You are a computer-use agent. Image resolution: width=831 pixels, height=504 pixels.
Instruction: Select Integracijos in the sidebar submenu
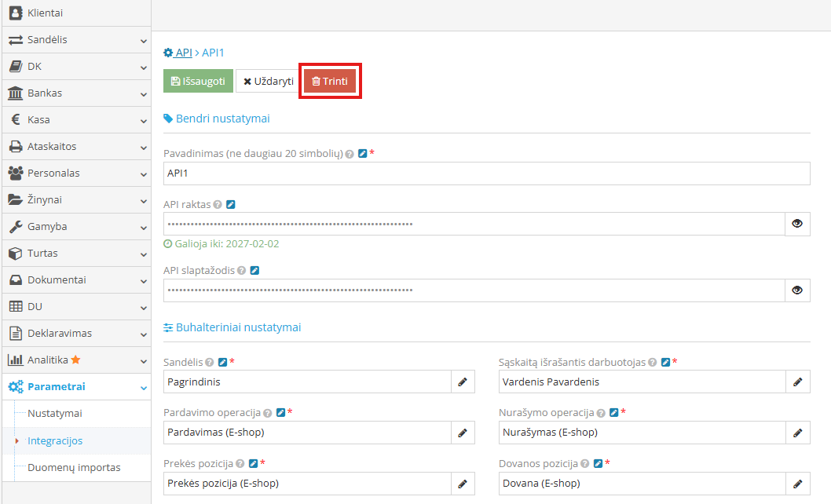(56, 440)
